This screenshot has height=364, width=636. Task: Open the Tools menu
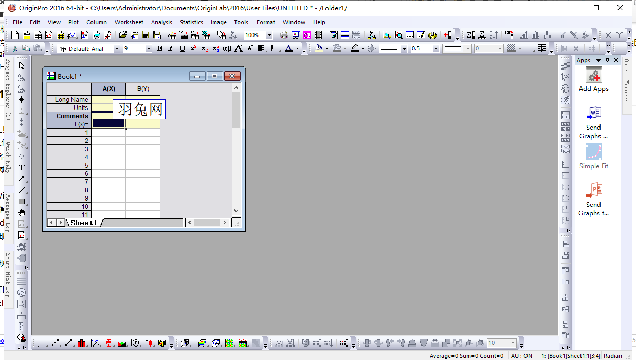241,22
